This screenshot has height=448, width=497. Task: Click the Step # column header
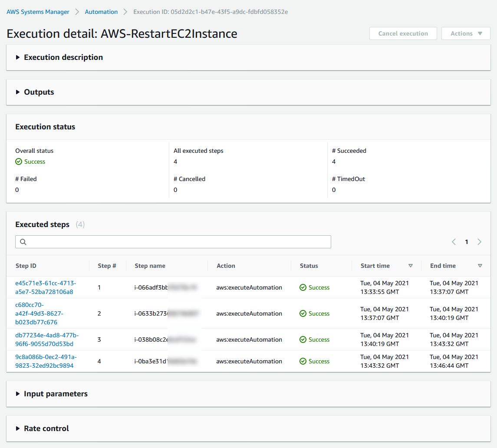click(x=107, y=266)
